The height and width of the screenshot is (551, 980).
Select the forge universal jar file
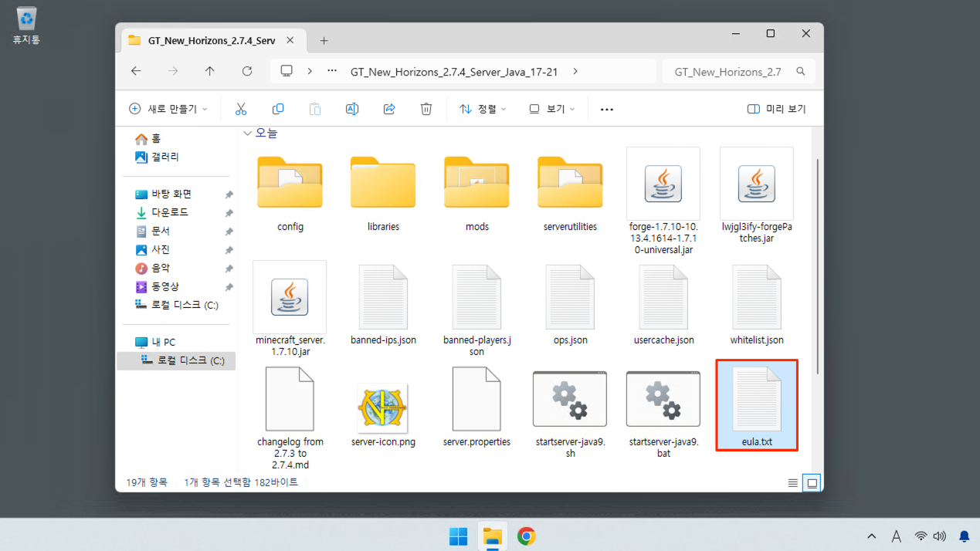[663, 201]
